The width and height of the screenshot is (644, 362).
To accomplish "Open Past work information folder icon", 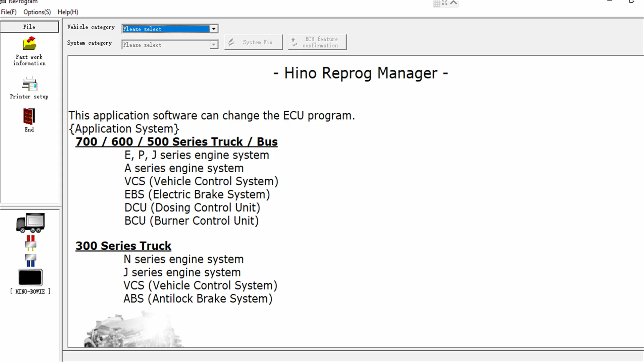I will [x=30, y=44].
